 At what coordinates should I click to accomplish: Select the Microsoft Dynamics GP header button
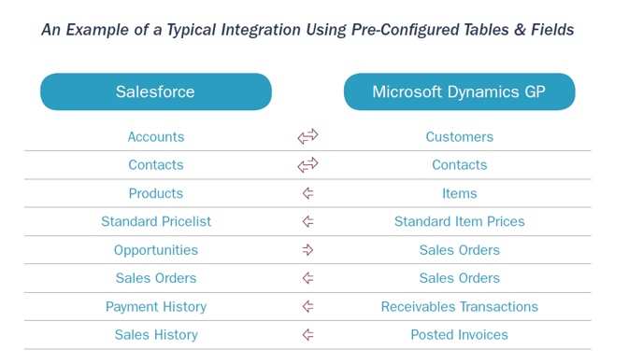tap(459, 91)
